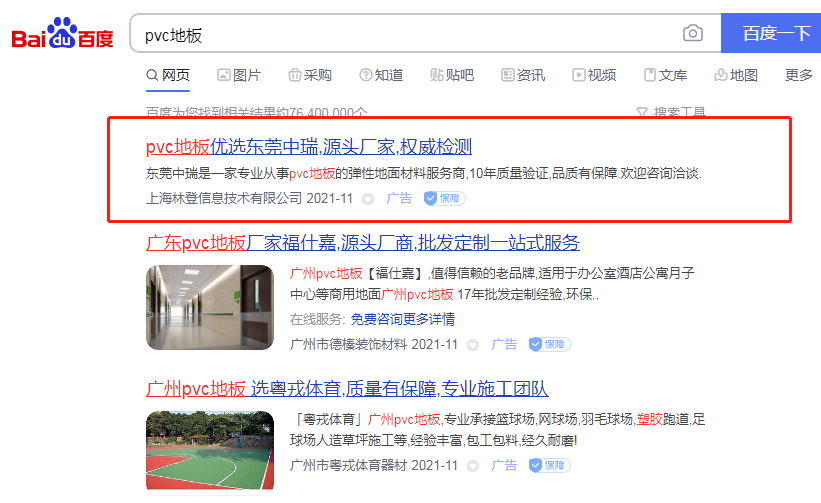The image size is (821, 503).
Task: Open the 贴吧 tab
Action: coord(452,75)
